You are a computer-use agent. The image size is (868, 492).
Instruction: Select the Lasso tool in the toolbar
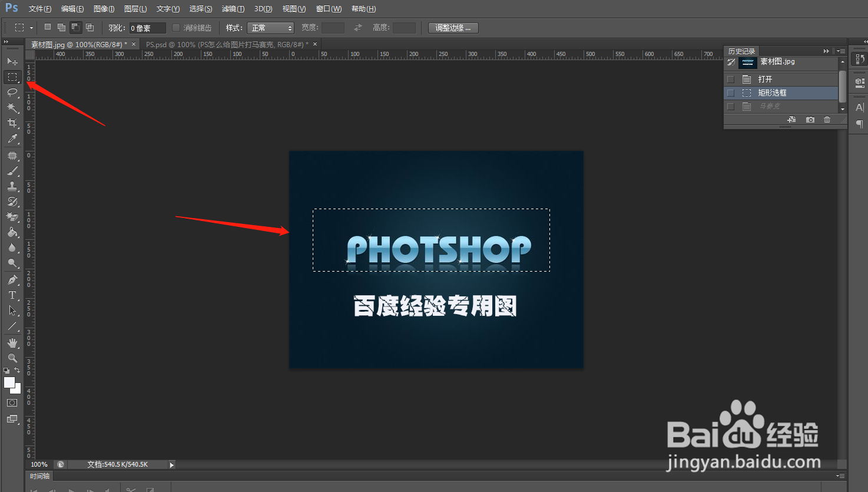12,93
